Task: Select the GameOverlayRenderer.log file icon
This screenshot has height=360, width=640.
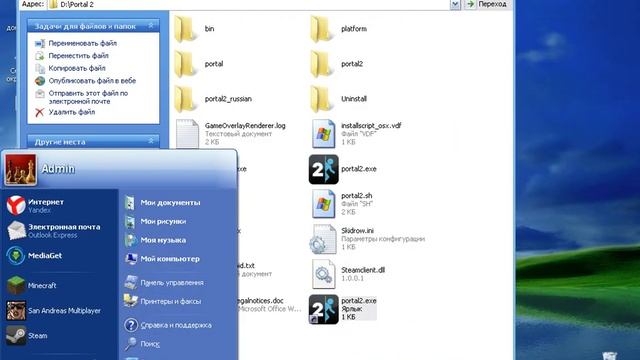Action: 187,133
